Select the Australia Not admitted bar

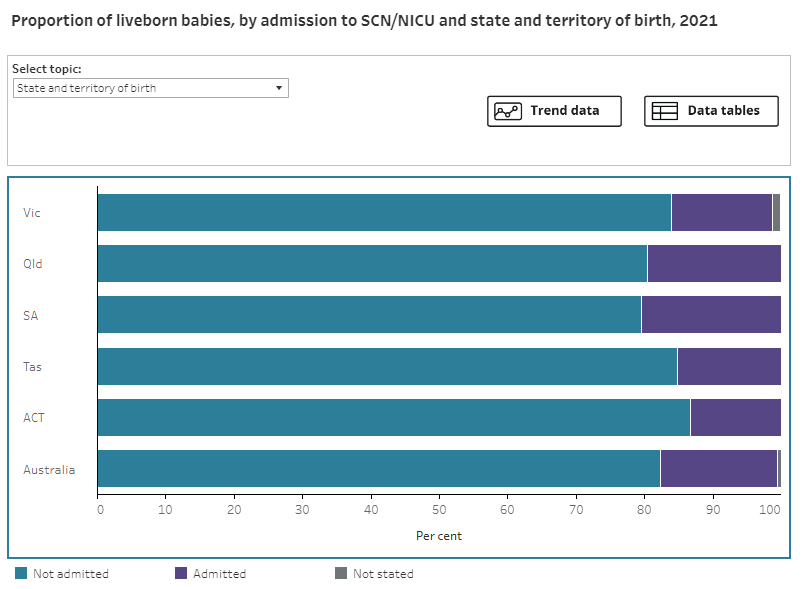378,468
